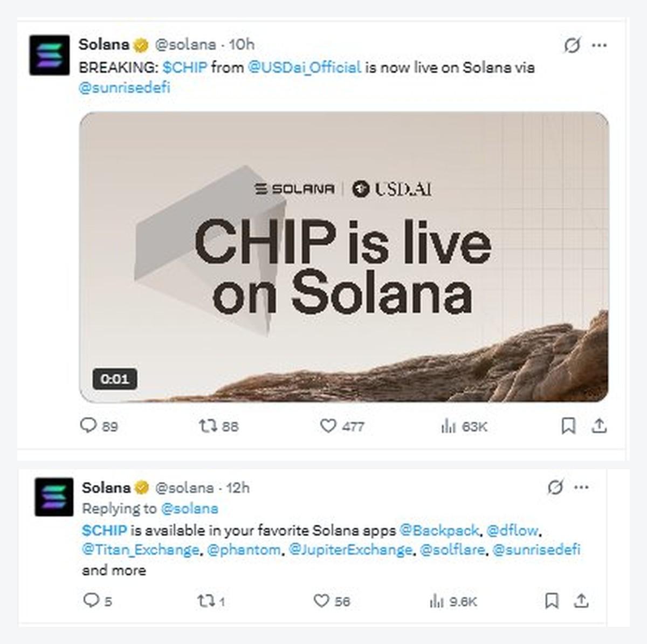Viewport: 647px width, 644px height.
Task: Open Grok analysis on the first tweet
Action: 573,46
